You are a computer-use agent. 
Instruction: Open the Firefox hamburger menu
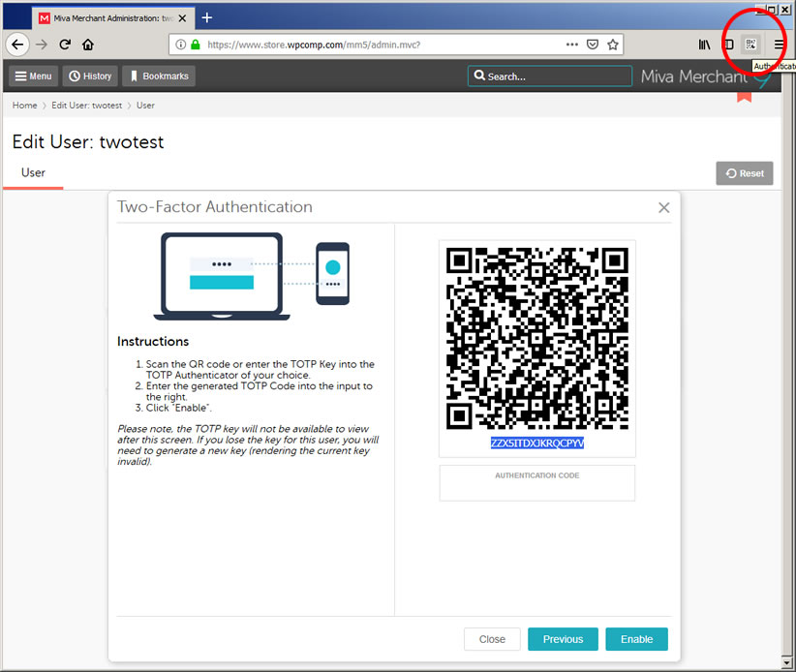click(780, 45)
